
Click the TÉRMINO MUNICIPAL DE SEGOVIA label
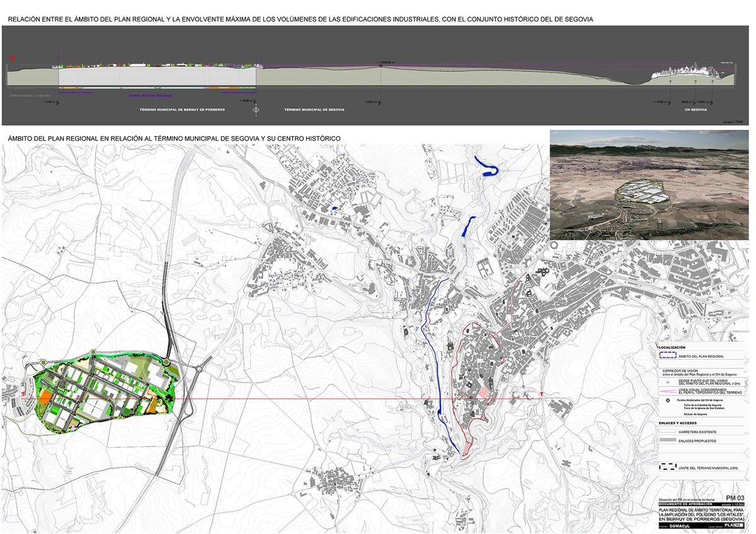314,110
